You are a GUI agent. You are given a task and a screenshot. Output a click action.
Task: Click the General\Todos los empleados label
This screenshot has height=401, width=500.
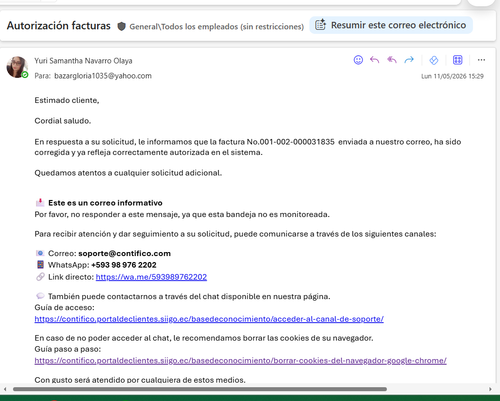[x=217, y=27]
